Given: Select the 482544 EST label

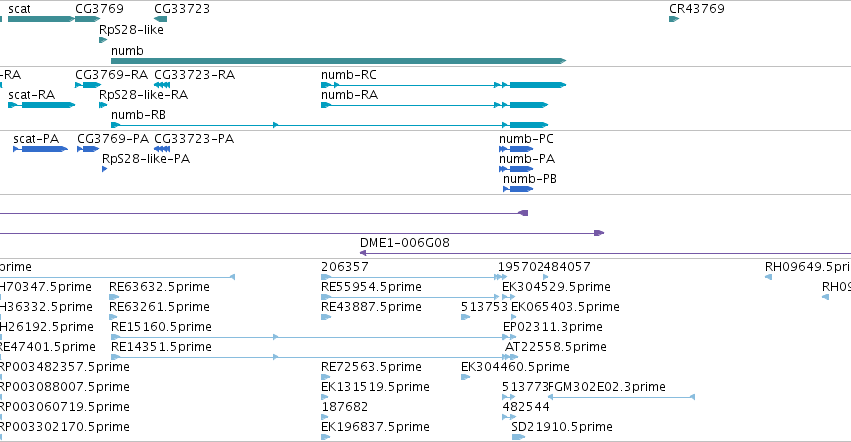Looking at the screenshot, I should (526, 407).
